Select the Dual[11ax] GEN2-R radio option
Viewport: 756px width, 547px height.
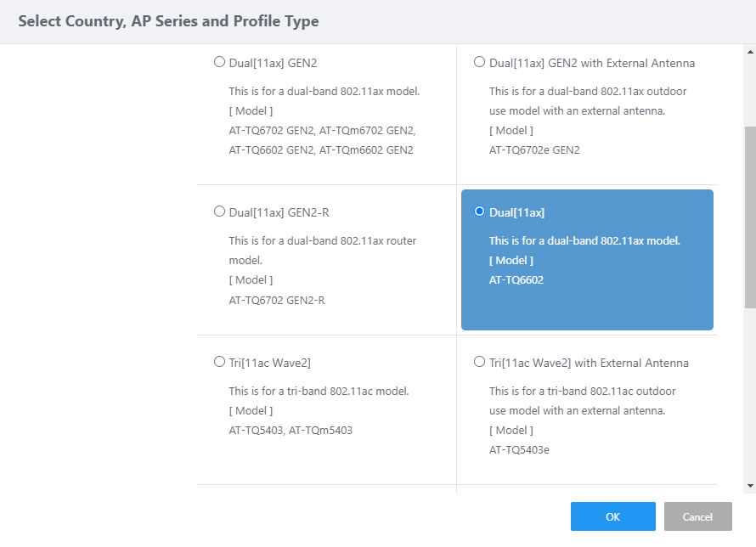click(x=220, y=211)
